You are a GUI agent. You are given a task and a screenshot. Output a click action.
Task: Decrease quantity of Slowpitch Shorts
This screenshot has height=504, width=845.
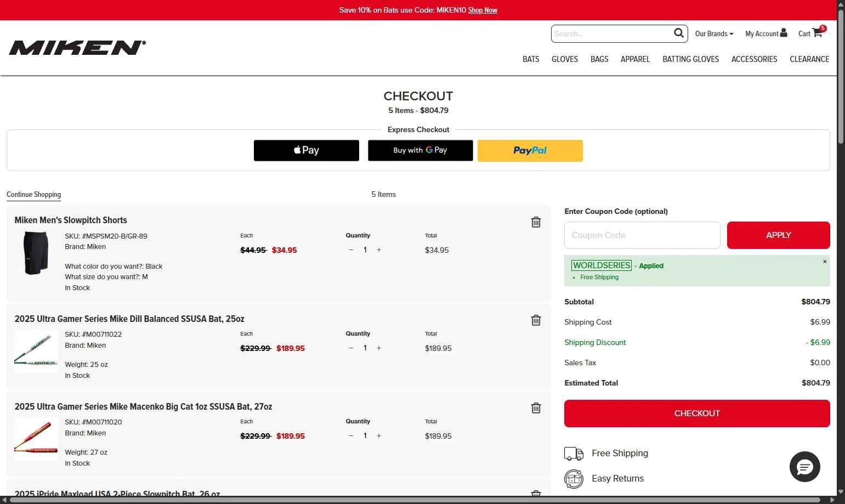[x=351, y=250]
